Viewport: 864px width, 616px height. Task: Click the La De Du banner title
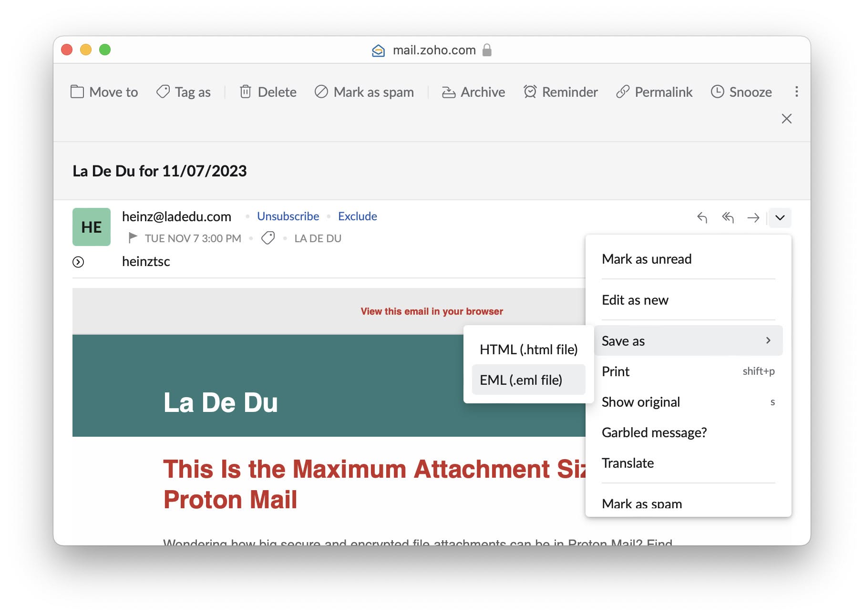[x=221, y=402]
